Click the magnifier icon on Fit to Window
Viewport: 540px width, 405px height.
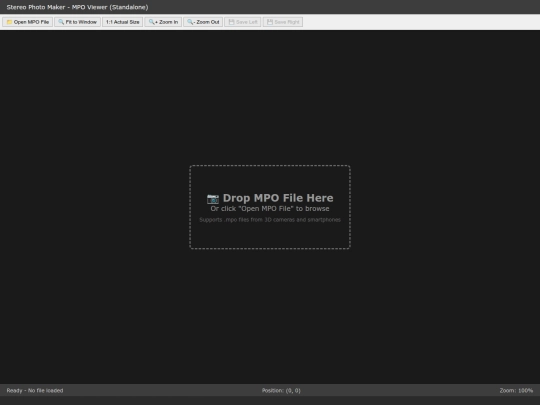61,22
